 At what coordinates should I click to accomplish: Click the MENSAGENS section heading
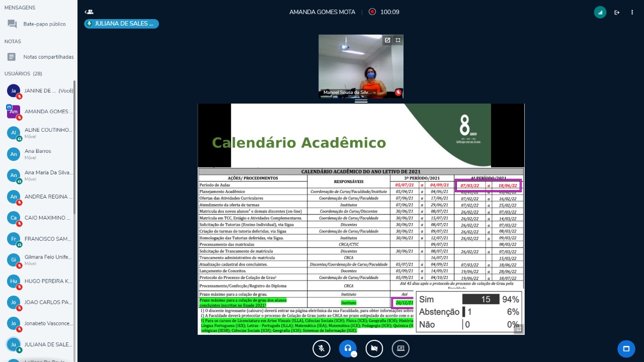(20, 8)
